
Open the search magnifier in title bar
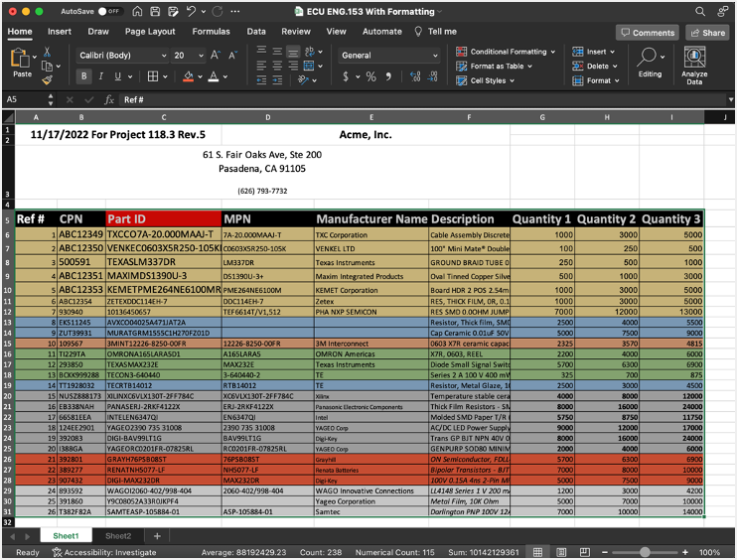pyautogui.click(x=700, y=11)
